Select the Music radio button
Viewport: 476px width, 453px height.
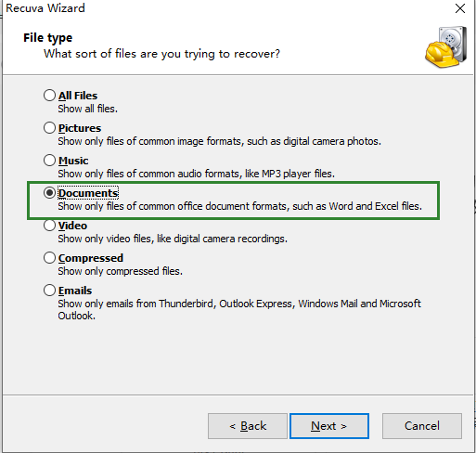(49, 161)
